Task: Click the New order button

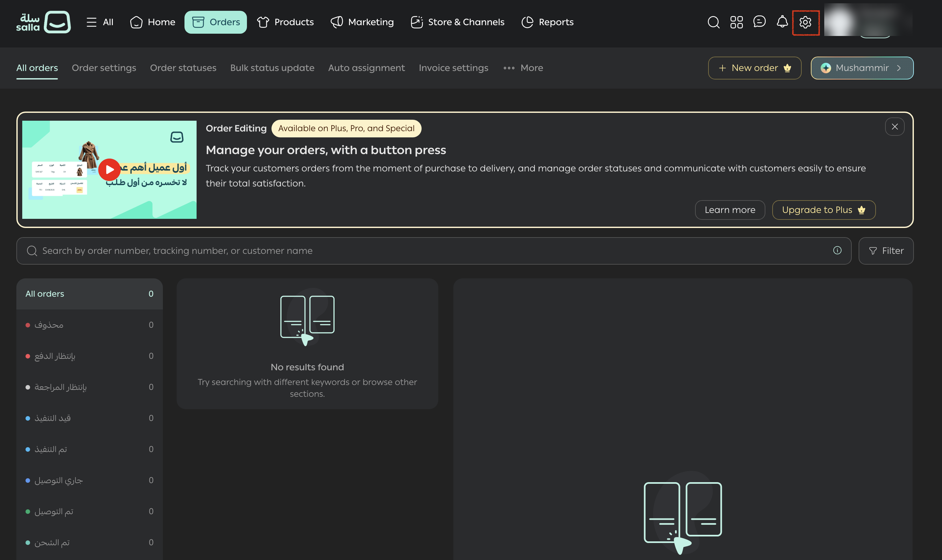Action: [x=755, y=68]
